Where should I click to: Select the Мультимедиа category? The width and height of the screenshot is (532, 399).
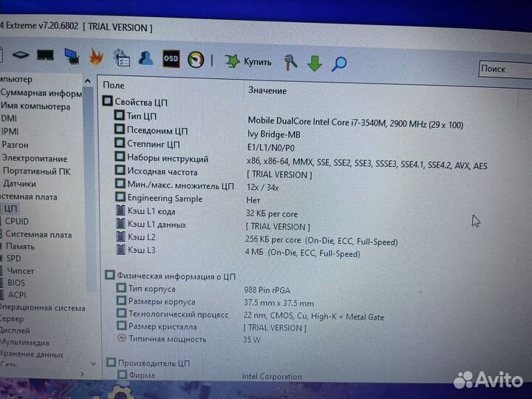pos(25,342)
